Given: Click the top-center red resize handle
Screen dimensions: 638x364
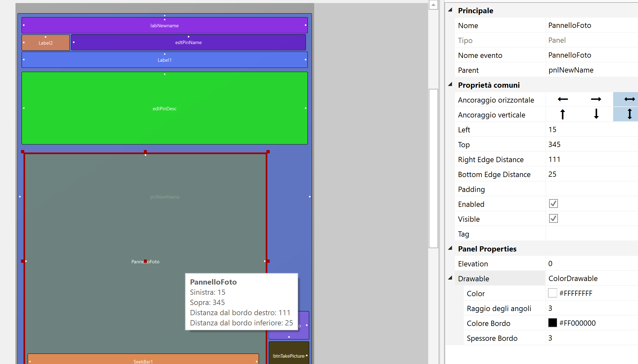Looking at the screenshot, I should point(145,152).
